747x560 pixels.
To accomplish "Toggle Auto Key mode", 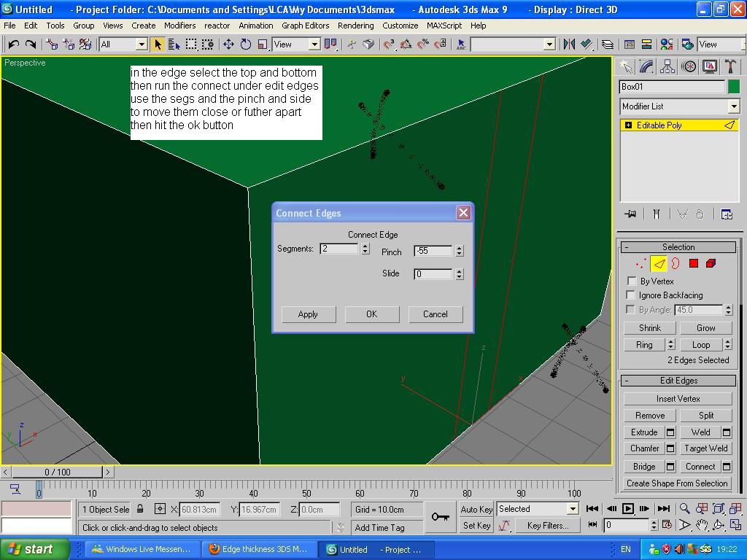I will pyautogui.click(x=476, y=509).
